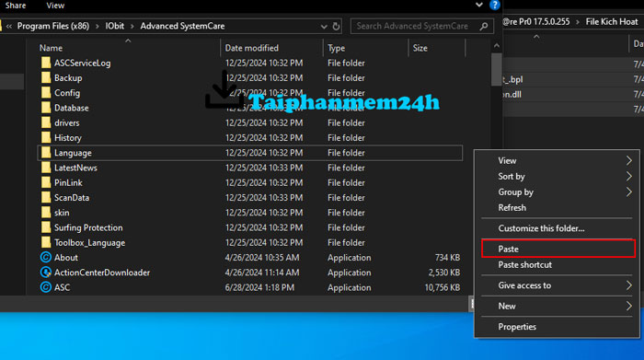Image resolution: width=644 pixels, height=360 pixels.
Task: Click the 4/26/2024 11:14 AM date cell
Action: pos(261,273)
